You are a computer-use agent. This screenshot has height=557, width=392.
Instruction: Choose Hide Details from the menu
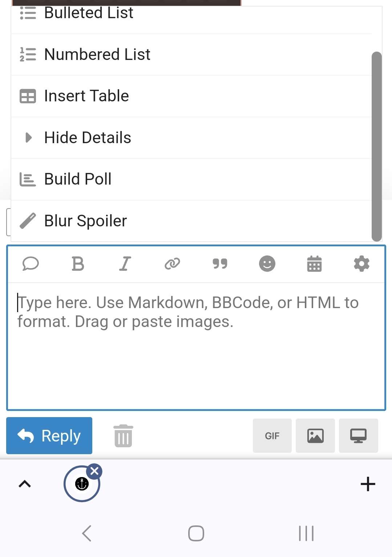click(x=88, y=138)
